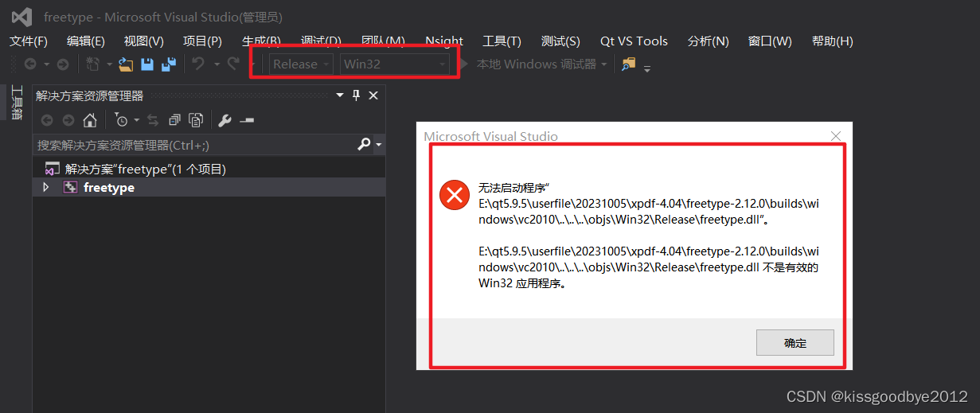Click the search magnifier in Solution Explorer
980x413 pixels.
[364, 145]
